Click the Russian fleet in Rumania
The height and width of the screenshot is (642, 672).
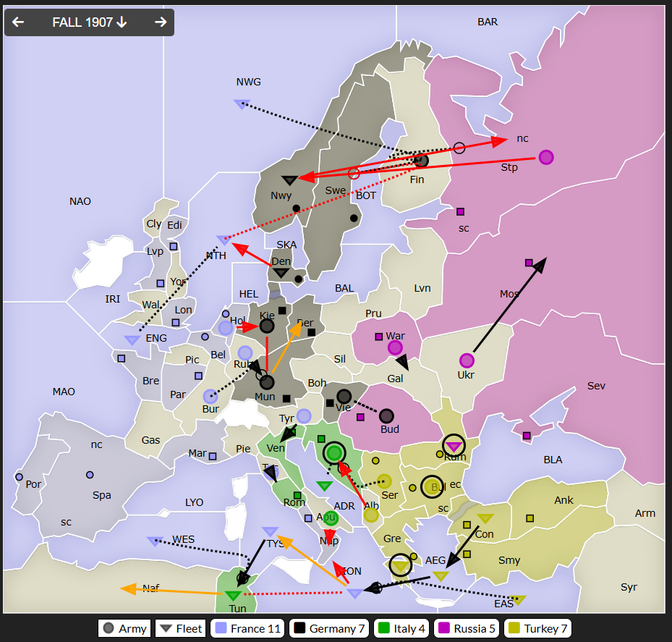[454, 446]
